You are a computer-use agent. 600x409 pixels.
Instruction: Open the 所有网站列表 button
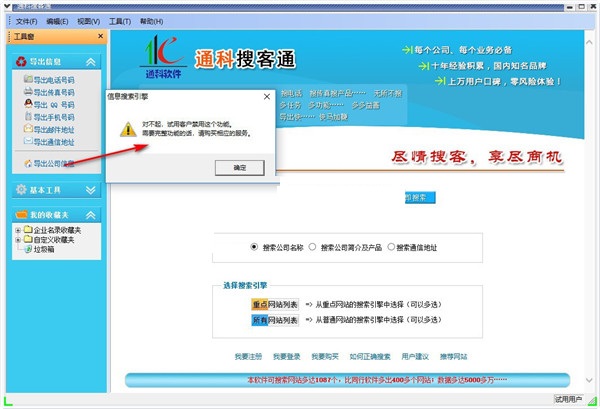(x=275, y=320)
